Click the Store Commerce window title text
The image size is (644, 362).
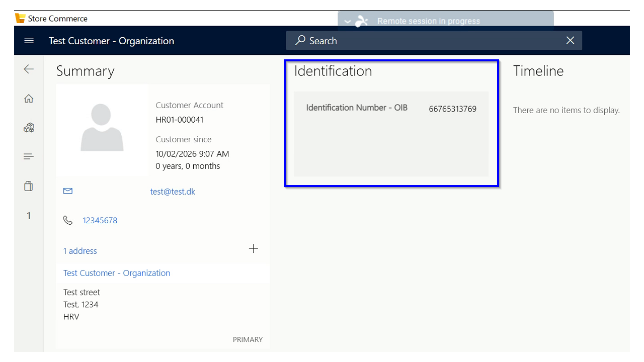pos(58,19)
